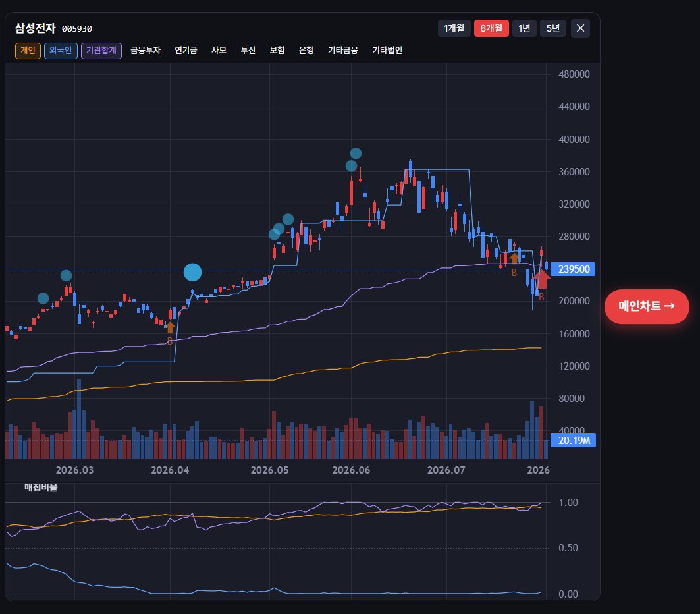Screen dimensions: 700x614
Task: Toggle the 개인 investor filter
Action: (28, 51)
